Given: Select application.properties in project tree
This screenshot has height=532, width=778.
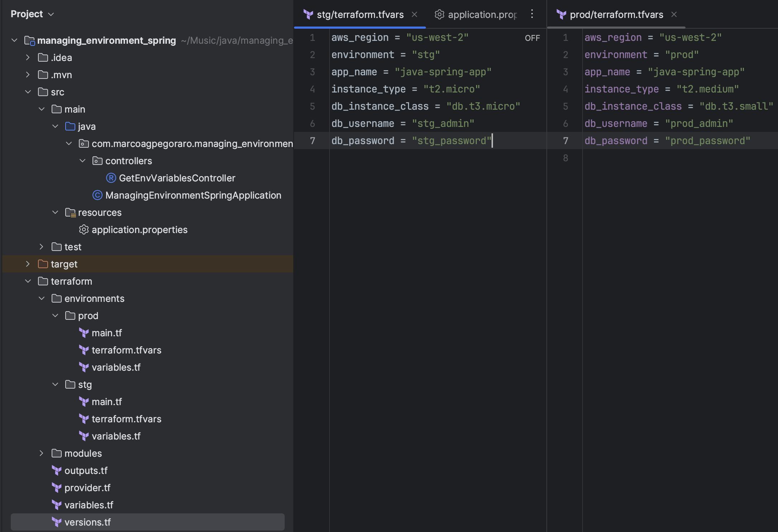Looking at the screenshot, I should pos(139,229).
